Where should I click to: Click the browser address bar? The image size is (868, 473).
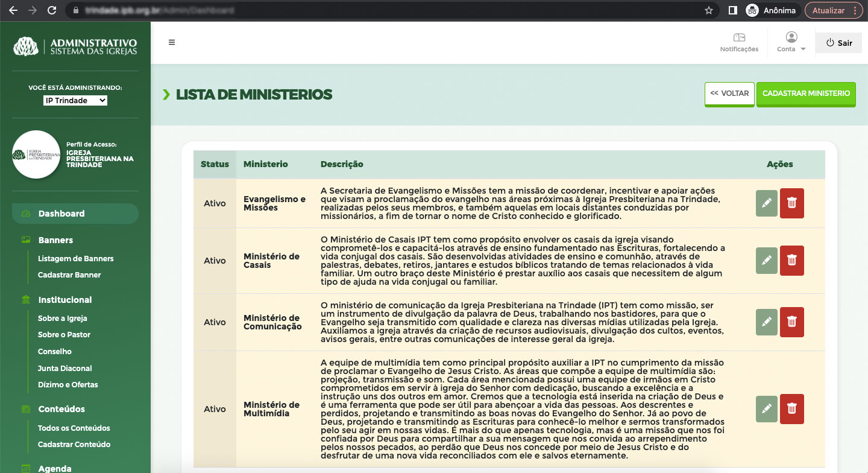[386, 10]
